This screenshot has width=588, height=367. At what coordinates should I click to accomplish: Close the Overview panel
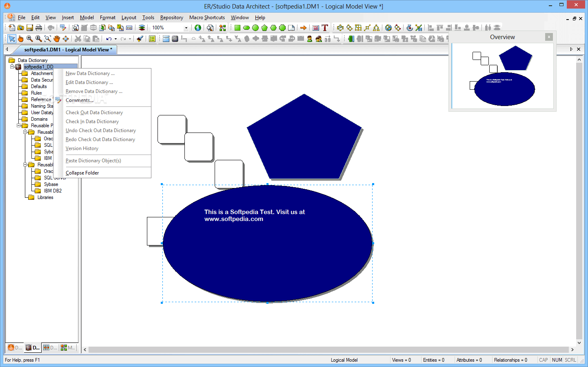click(x=549, y=37)
